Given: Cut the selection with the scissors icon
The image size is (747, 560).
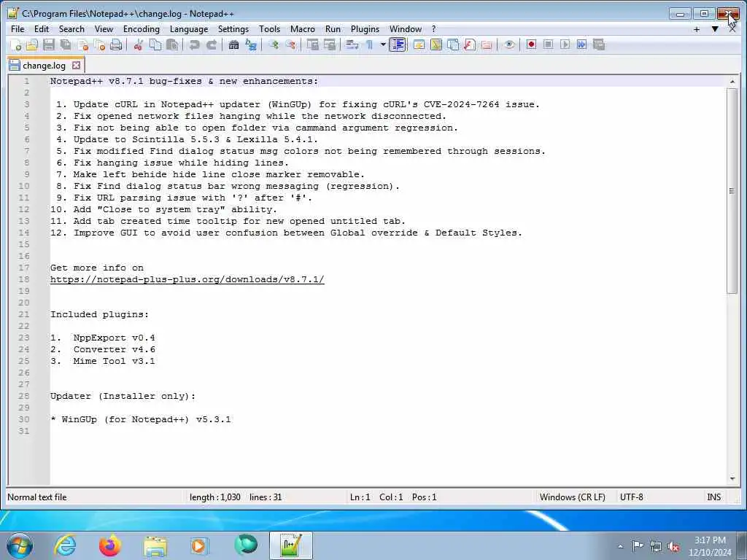Looking at the screenshot, I should coord(138,44).
